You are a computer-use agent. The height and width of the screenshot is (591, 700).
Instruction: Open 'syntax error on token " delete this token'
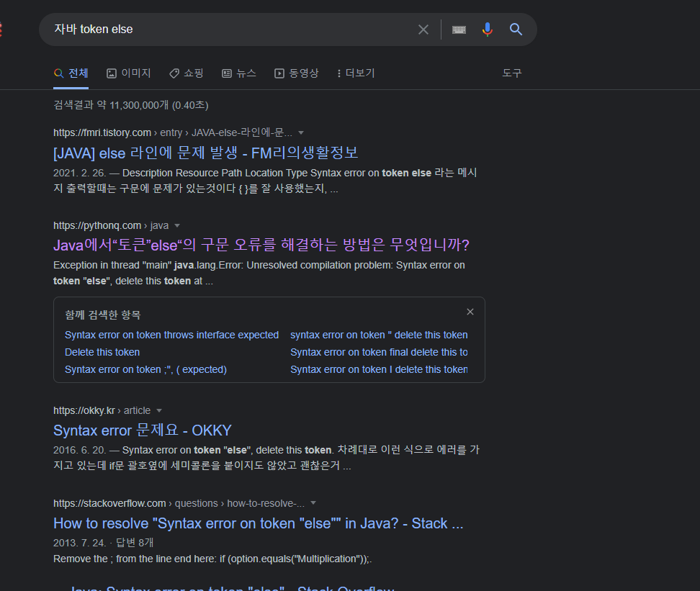pos(379,335)
